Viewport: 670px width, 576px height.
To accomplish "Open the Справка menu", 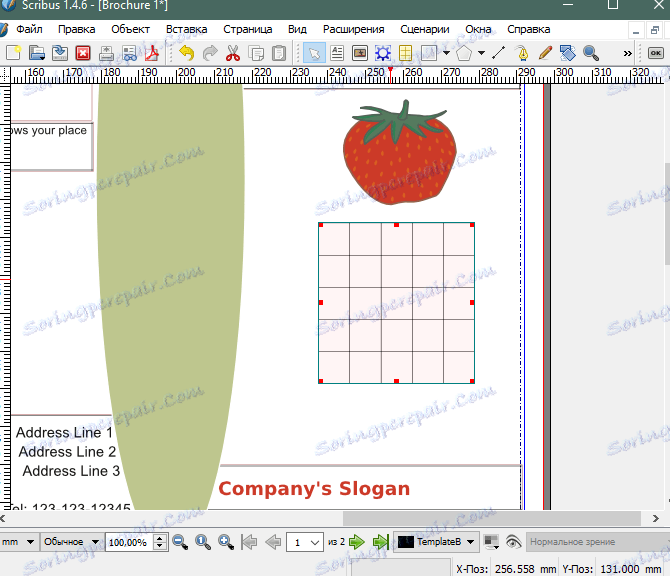I will pos(528,29).
